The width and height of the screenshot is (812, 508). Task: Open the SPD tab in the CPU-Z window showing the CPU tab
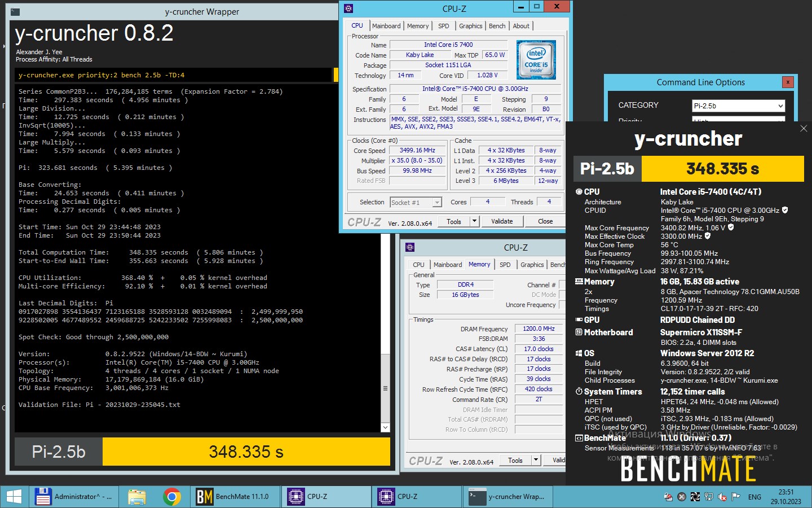(x=444, y=26)
